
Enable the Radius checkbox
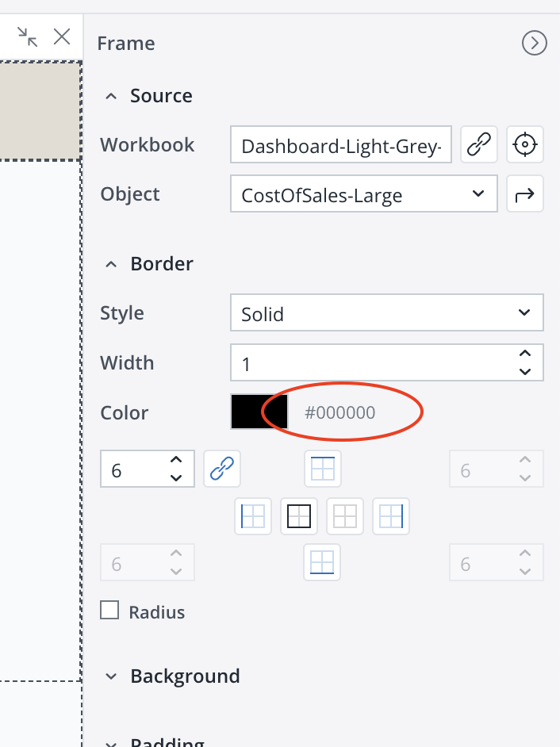109,611
